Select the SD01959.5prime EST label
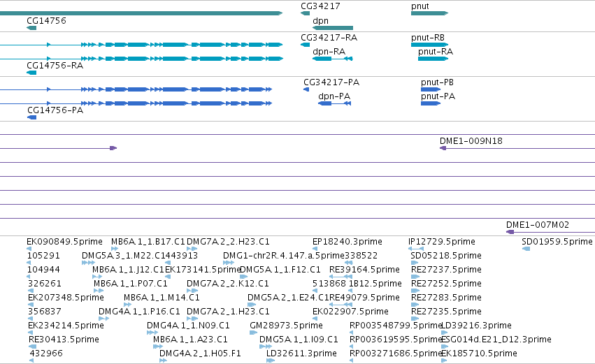This screenshot has width=595, height=364. [557, 241]
